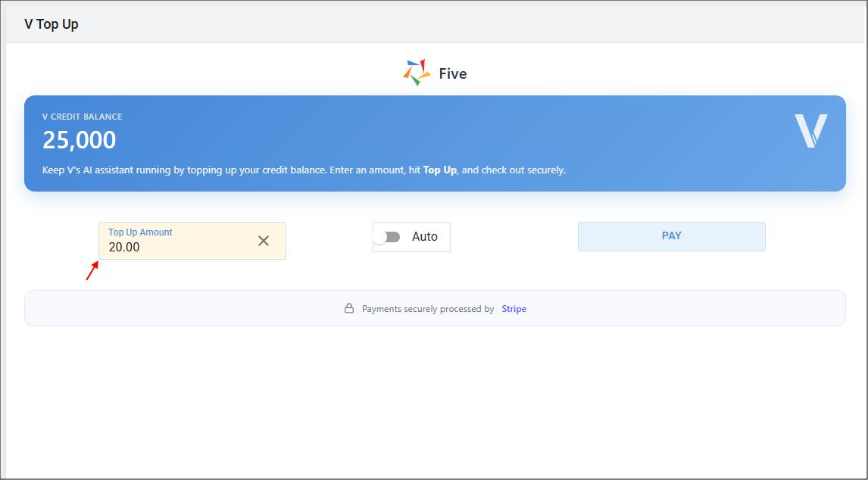Clear the Top Up Amount field
The width and height of the screenshot is (868, 480).
(x=264, y=241)
